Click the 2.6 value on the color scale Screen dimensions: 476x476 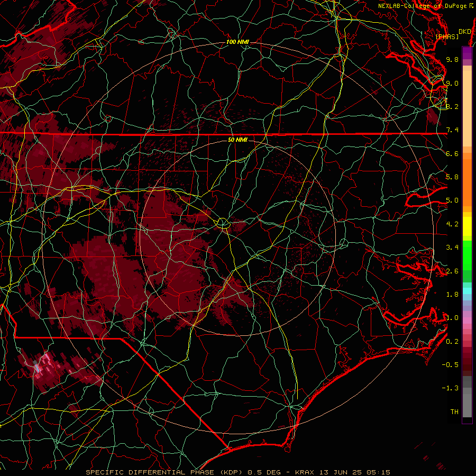coord(452,271)
